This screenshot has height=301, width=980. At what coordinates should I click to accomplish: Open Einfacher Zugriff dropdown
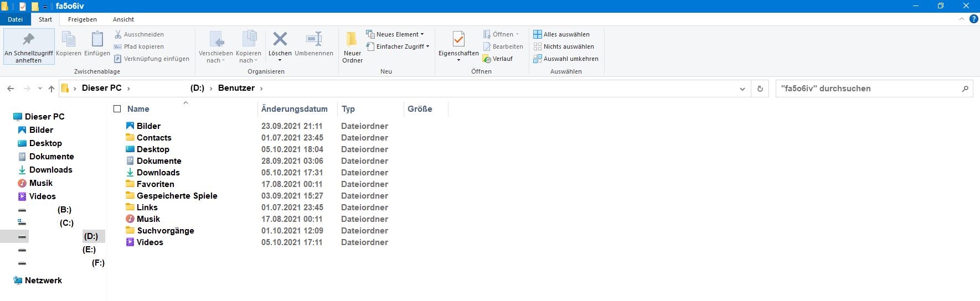[x=398, y=46]
